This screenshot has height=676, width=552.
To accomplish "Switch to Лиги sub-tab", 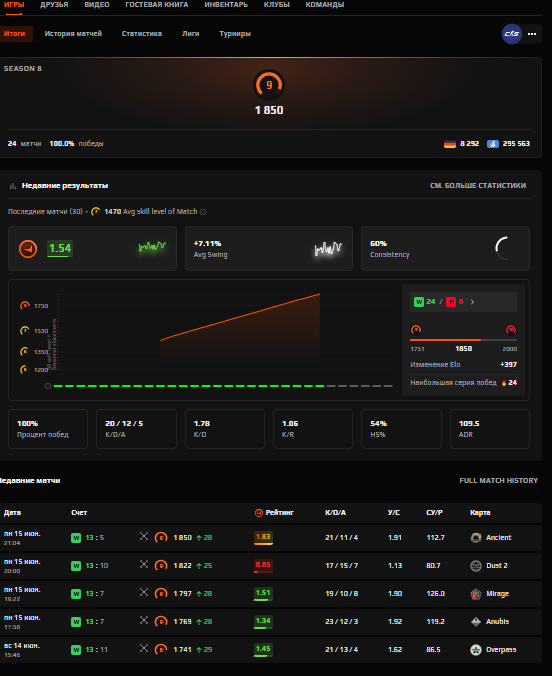I will pyautogui.click(x=191, y=34).
